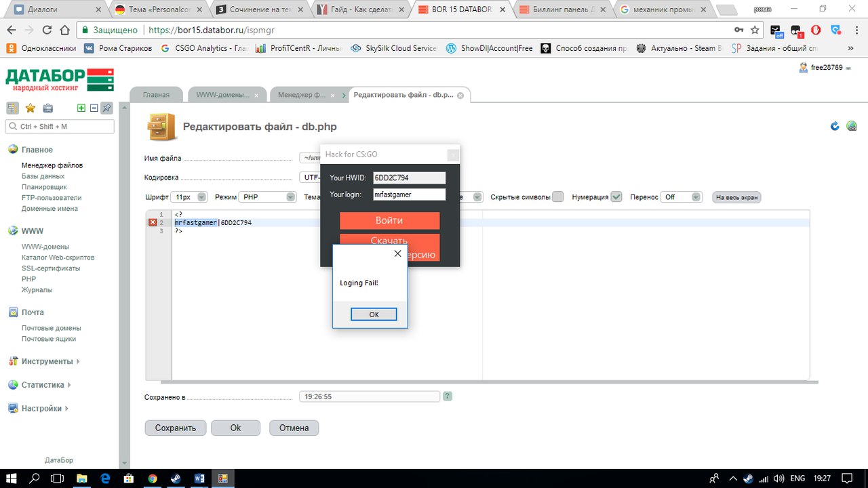Click the tree view menu icon in sidebar

pyautogui.click(x=12, y=108)
